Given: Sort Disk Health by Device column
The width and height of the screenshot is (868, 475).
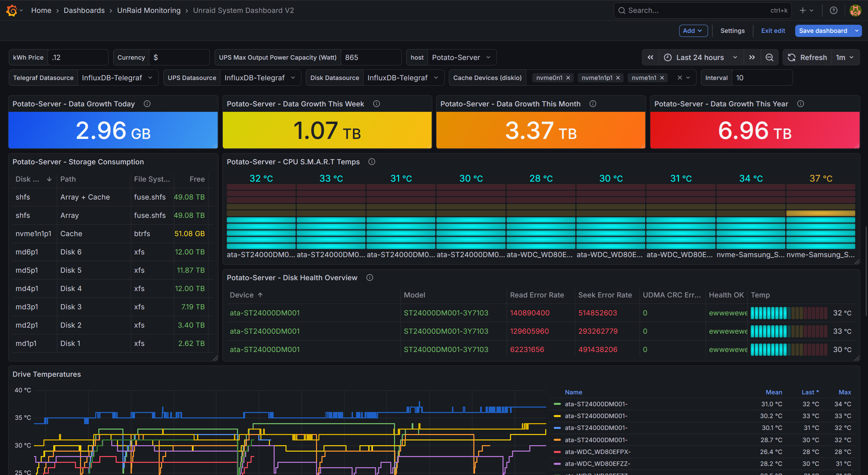Looking at the screenshot, I should pyautogui.click(x=246, y=295).
